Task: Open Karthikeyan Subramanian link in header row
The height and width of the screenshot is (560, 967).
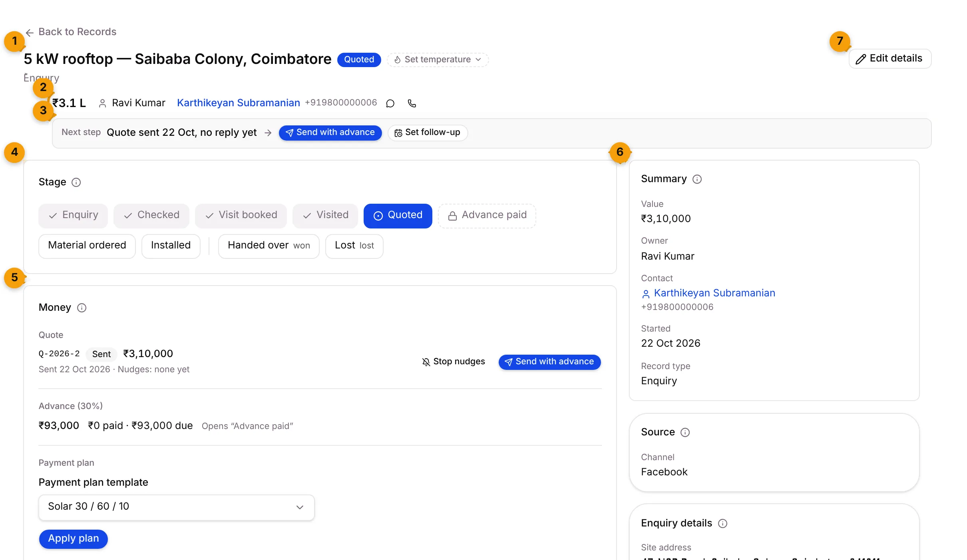Action: coord(239,103)
